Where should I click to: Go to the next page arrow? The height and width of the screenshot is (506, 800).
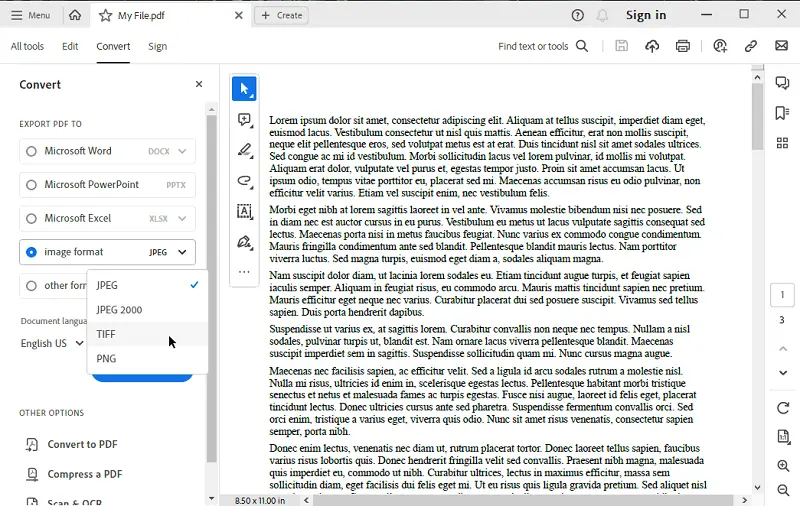(783, 373)
